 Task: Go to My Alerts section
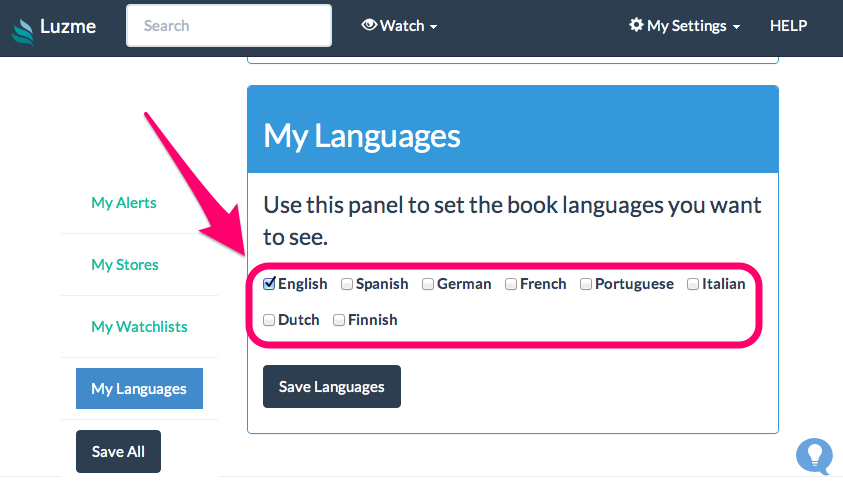click(x=124, y=203)
